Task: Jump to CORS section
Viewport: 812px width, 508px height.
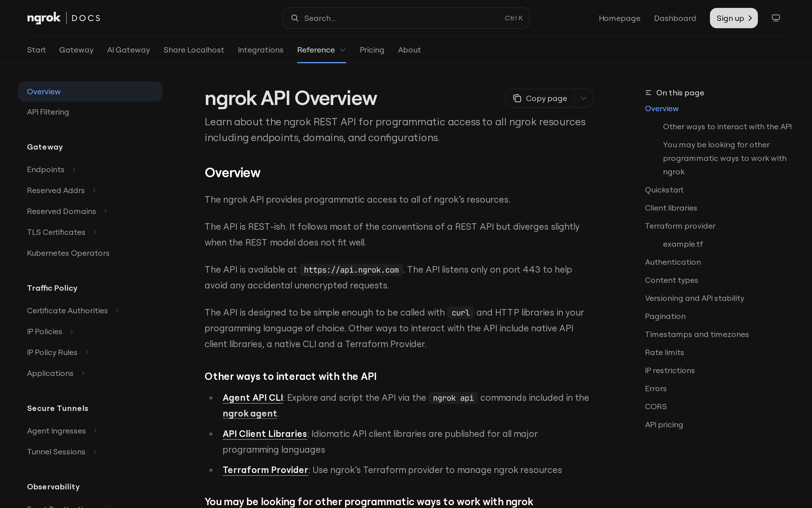Action: [656, 407]
